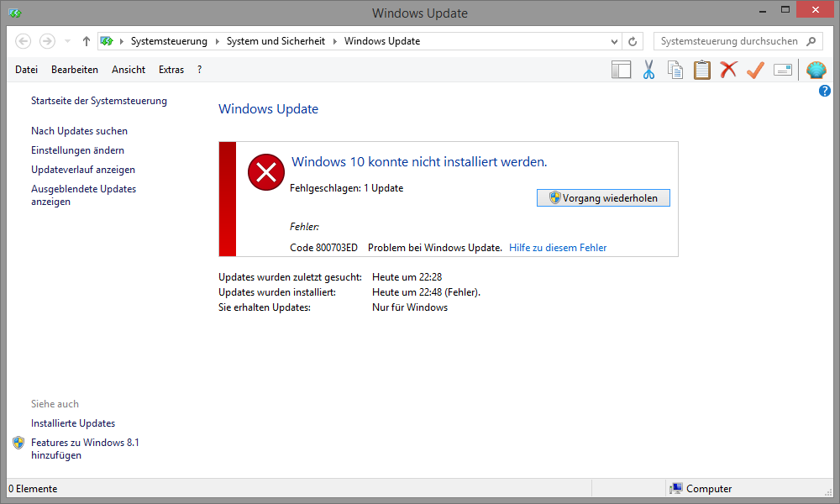Minimize the Windows Update window
This screenshot has height=504, width=840.
[x=763, y=10]
